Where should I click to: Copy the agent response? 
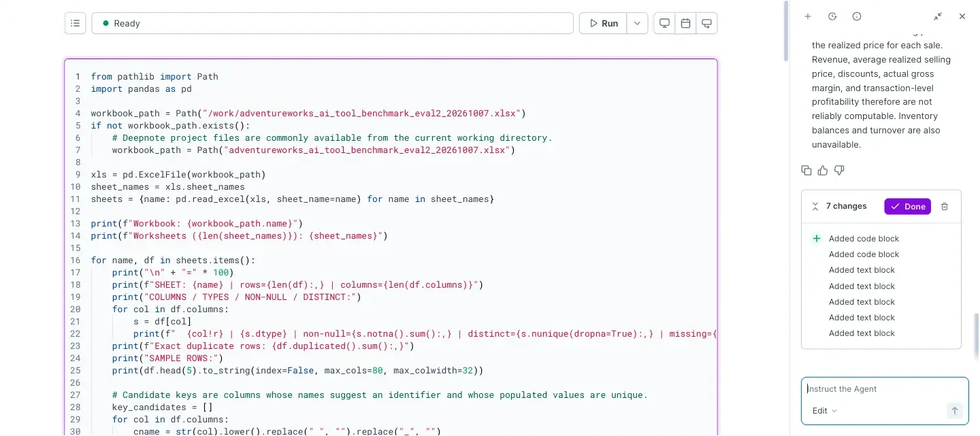coord(806,170)
